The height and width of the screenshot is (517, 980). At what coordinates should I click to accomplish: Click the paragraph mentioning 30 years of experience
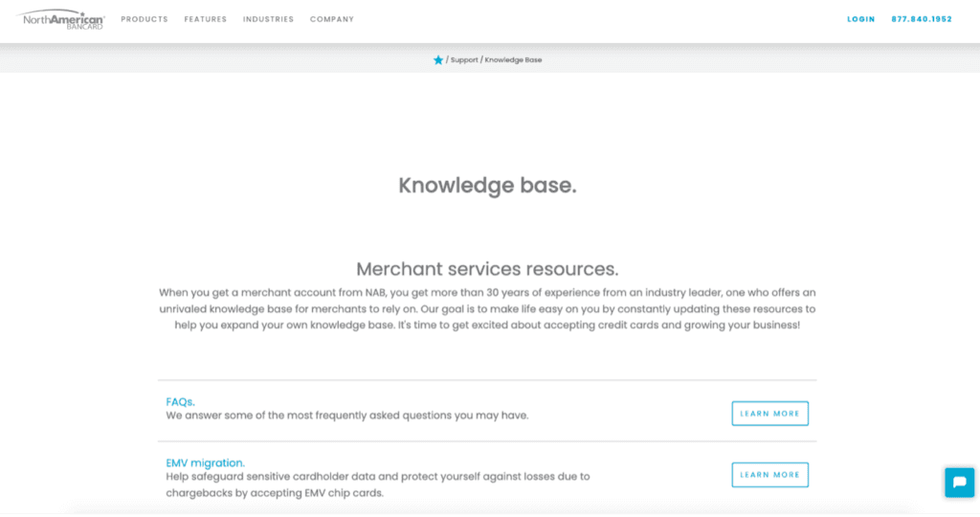coord(487,309)
